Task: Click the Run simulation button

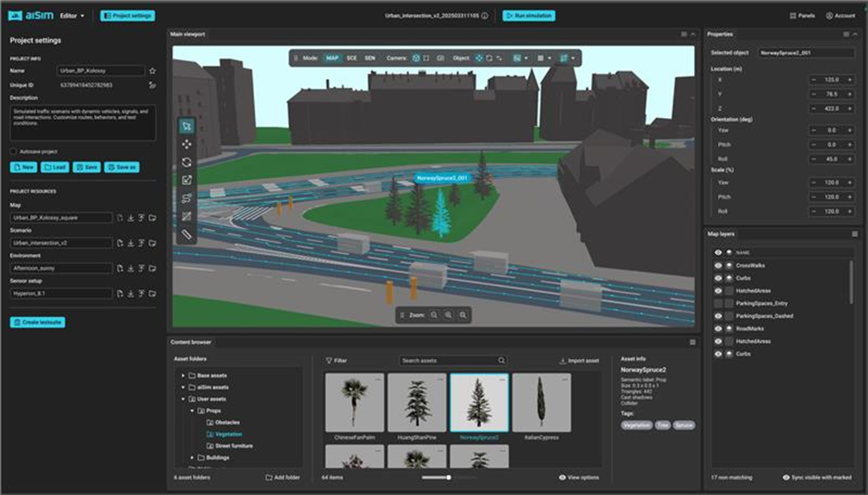Action: (529, 15)
